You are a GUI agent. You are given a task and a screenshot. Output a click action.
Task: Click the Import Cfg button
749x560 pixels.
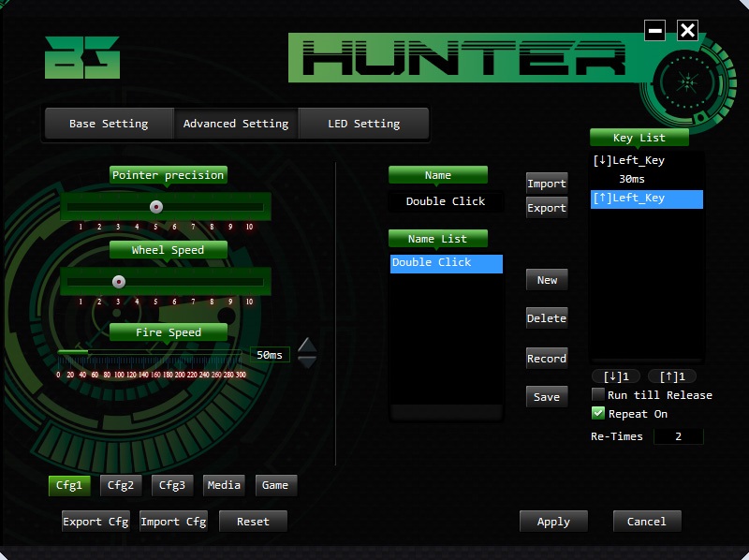click(173, 522)
